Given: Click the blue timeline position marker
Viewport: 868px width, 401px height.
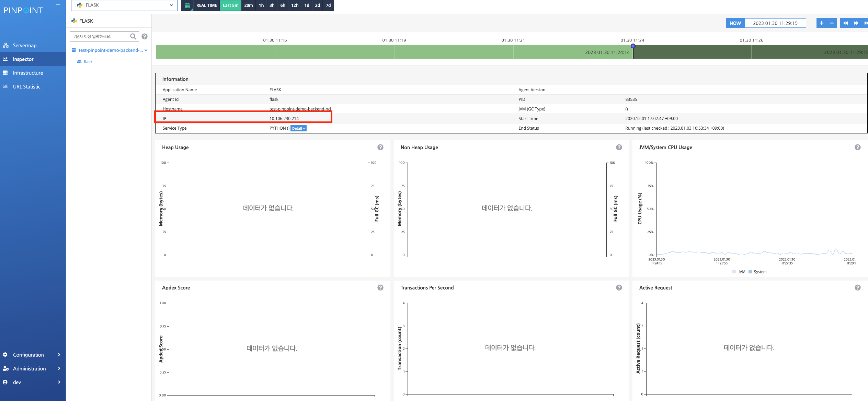Looking at the screenshot, I should tap(633, 45).
